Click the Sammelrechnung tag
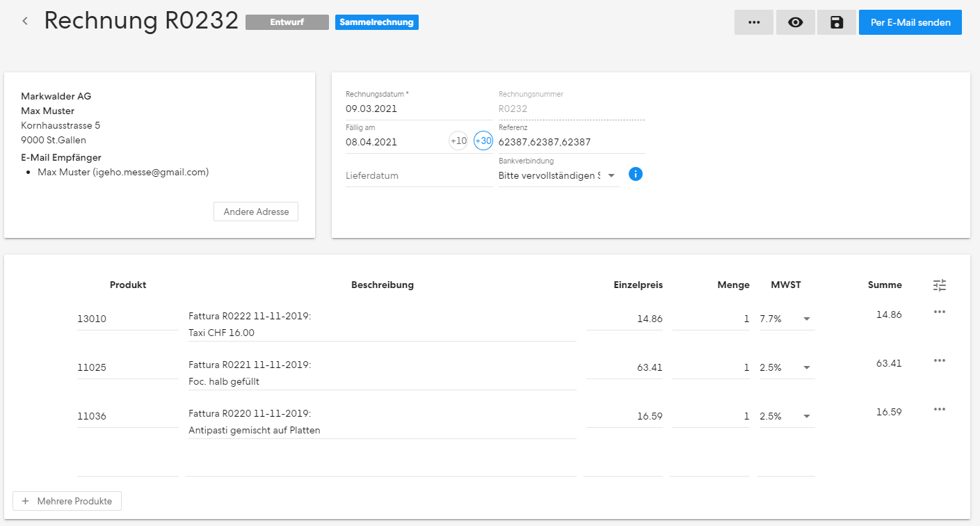The height and width of the screenshot is (526, 980). click(x=377, y=22)
